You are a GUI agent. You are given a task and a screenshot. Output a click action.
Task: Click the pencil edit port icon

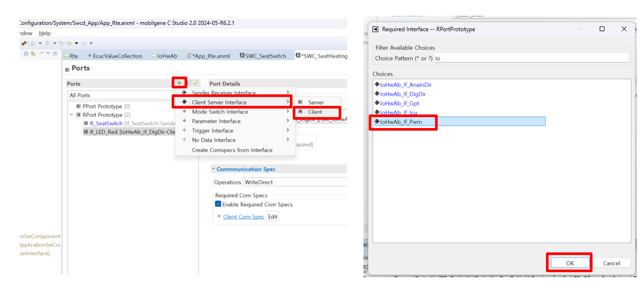coord(196,83)
